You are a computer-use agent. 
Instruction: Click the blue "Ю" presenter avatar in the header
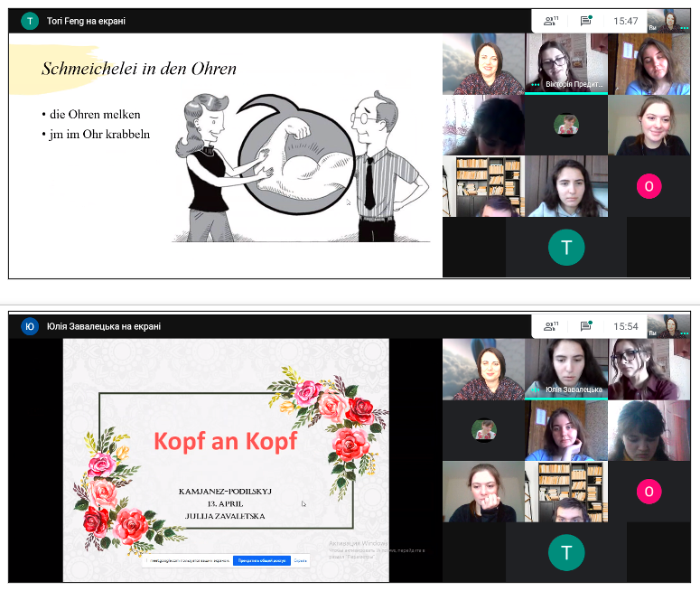pyautogui.click(x=30, y=326)
